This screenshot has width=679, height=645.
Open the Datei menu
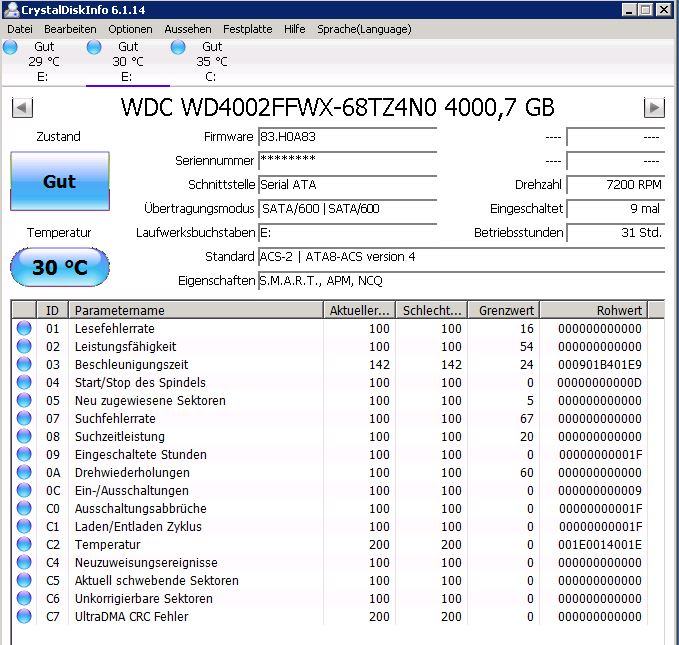20,29
